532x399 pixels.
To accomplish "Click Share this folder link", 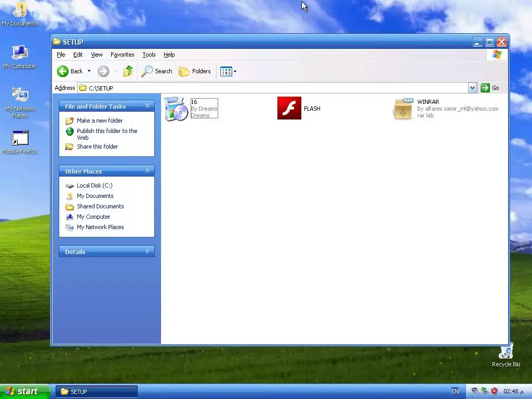I will [x=97, y=147].
